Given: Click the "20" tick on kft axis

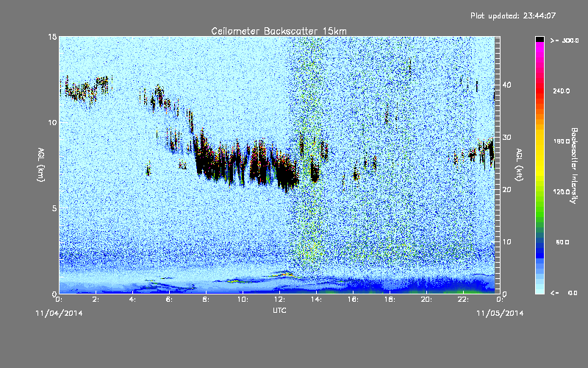Looking at the screenshot, I should pyautogui.click(x=506, y=190).
